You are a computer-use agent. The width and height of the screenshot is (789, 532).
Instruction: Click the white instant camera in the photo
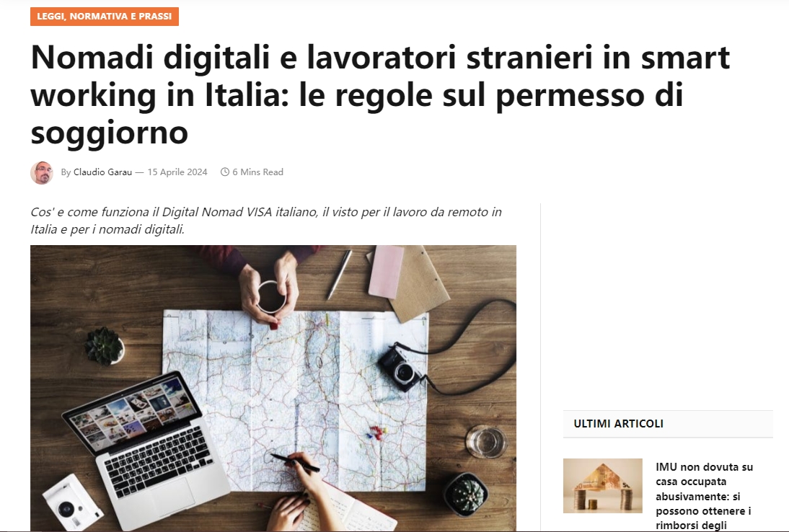72,503
